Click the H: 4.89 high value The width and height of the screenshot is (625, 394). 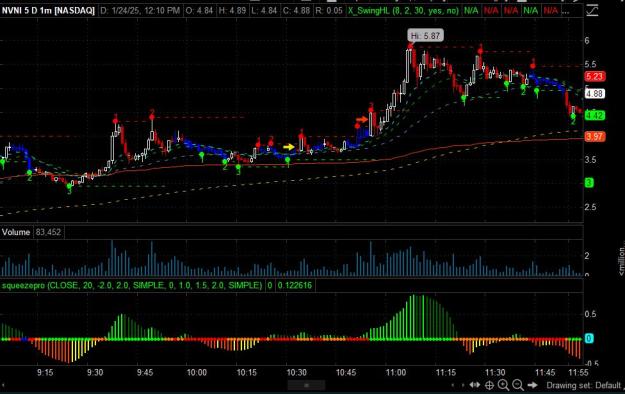232,11
